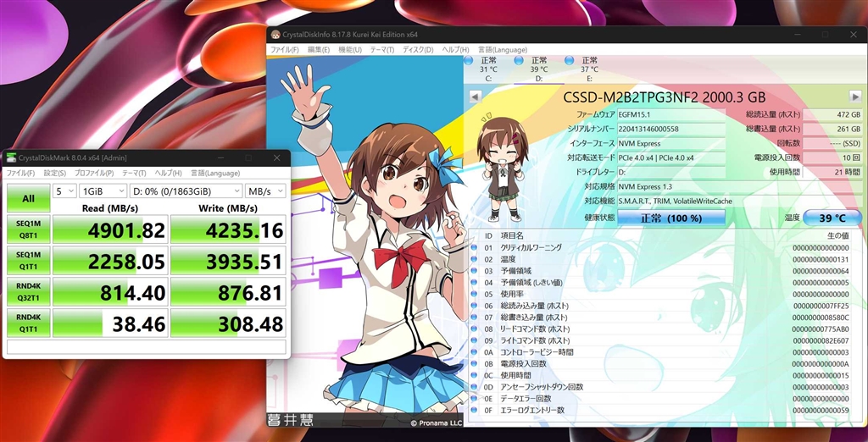The image size is (868, 442).
Task: Open the test count dropdown showing 5
Action: [x=64, y=191]
